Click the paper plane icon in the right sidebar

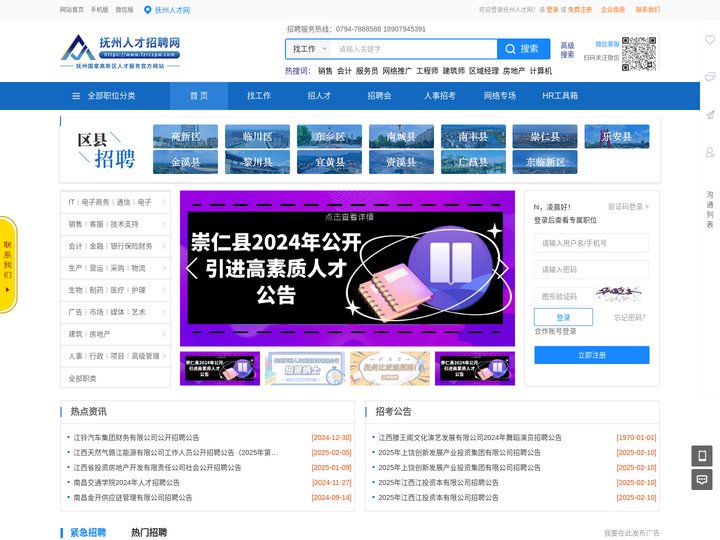(x=710, y=114)
